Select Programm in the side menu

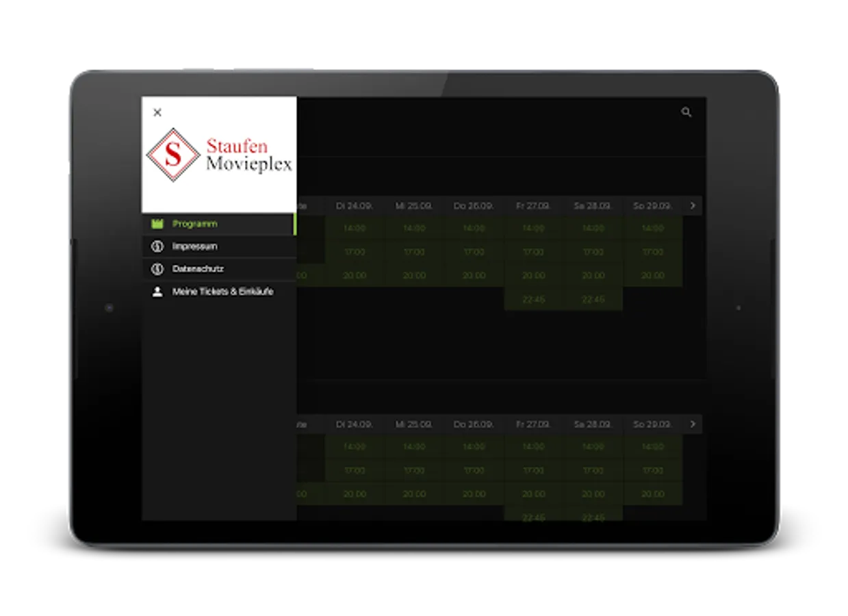(x=218, y=224)
